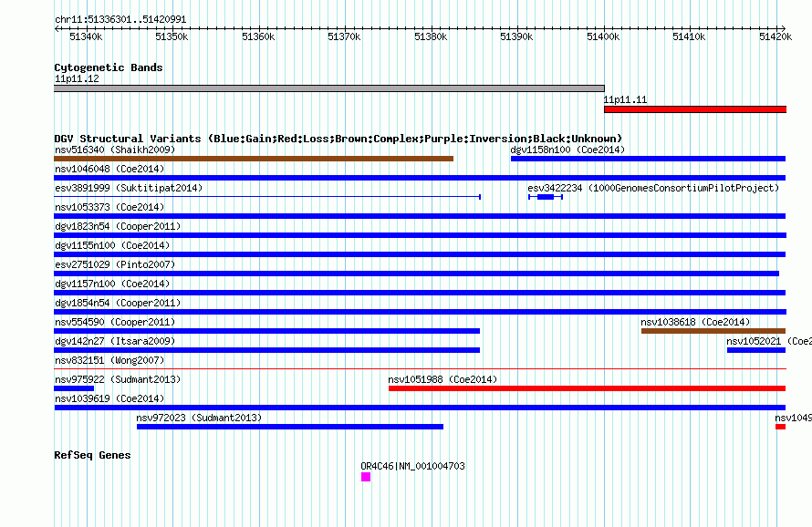Select the short nsv1052021 blue bar
The image size is (812, 527).
[x=756, y=350]
